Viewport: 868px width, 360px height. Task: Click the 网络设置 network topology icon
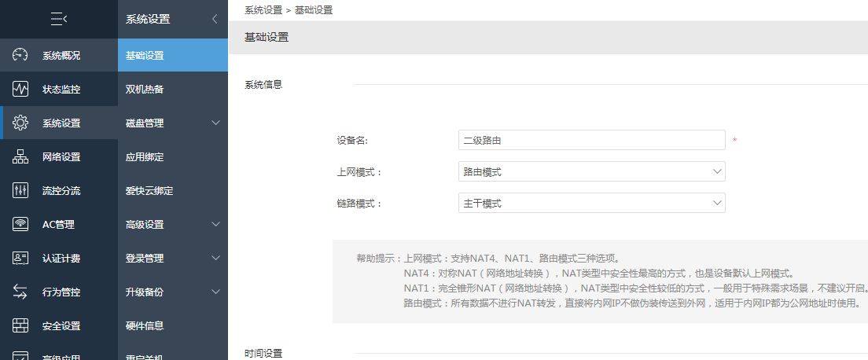click(x=21, y=156)
